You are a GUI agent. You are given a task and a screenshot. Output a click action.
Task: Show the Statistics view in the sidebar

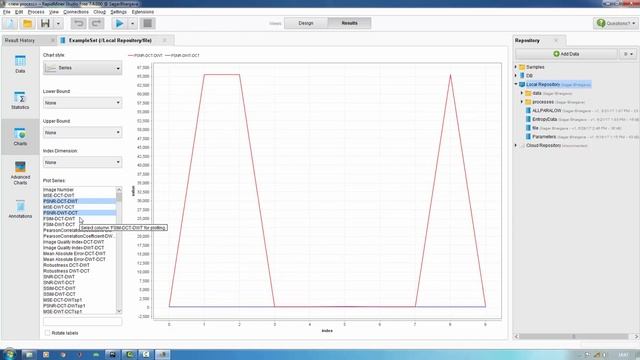pyautogui.click(x=20, y=100)
